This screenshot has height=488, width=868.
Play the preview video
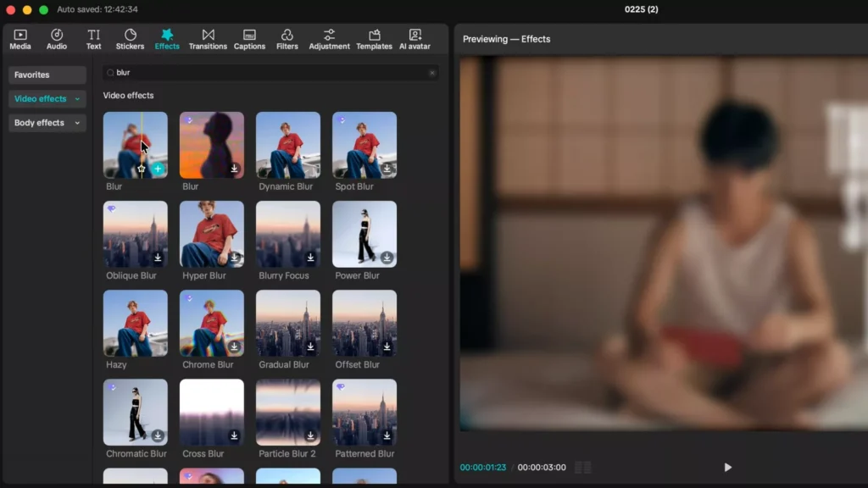(x=727, y=467)
